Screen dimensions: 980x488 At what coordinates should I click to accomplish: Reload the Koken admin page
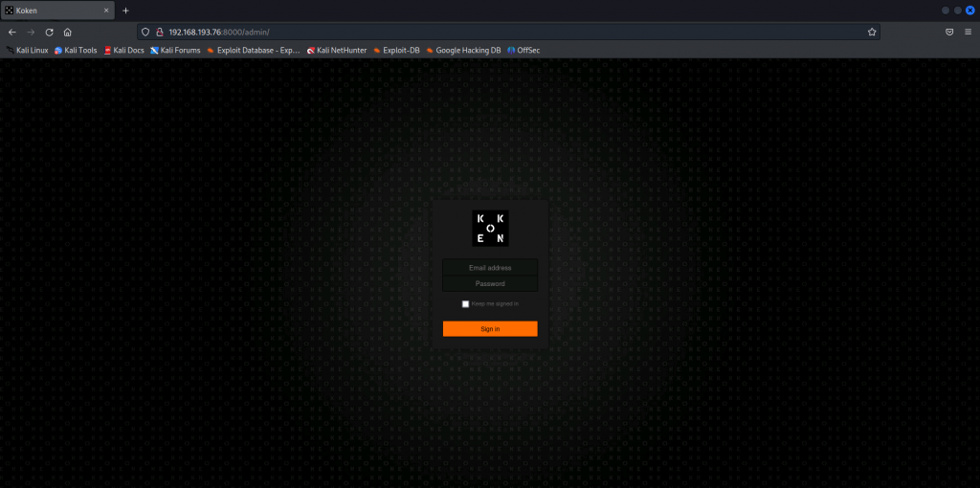pyautogui.click(x=50, y=32)
